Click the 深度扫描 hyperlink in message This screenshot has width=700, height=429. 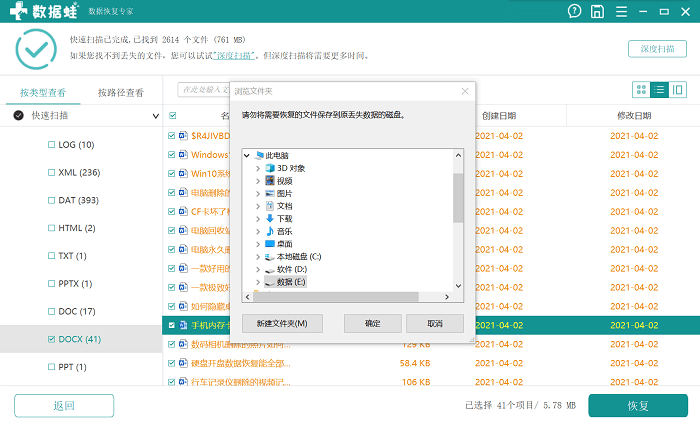(234, 56)
